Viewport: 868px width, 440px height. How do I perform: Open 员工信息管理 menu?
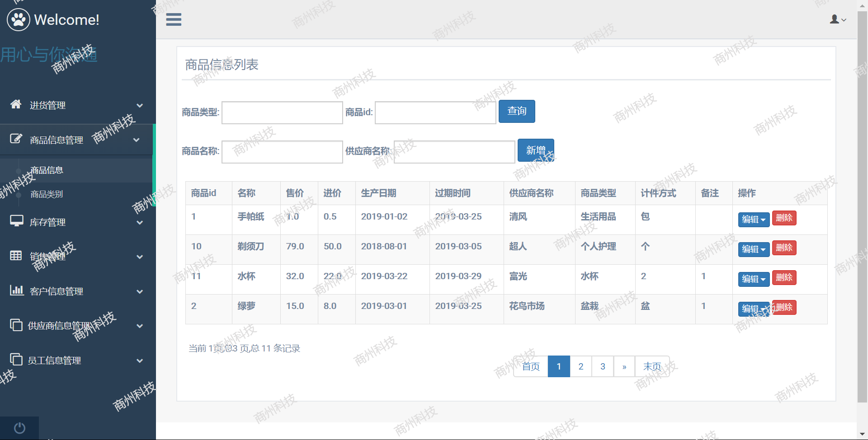tap(77, 360)
